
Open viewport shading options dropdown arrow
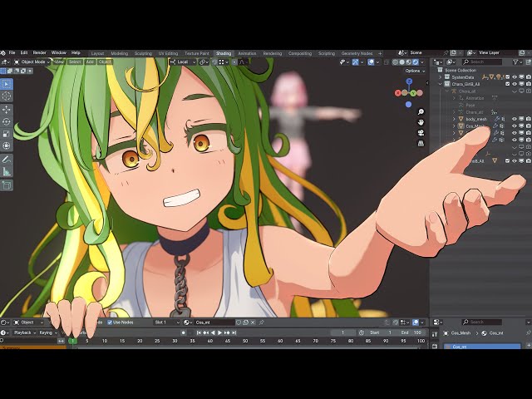tap(422, 62)
